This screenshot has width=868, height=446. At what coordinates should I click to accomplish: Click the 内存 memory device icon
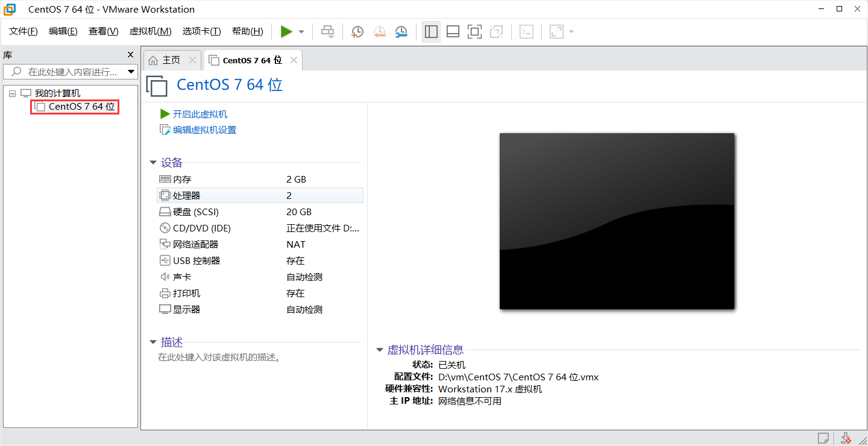[165, 179]
